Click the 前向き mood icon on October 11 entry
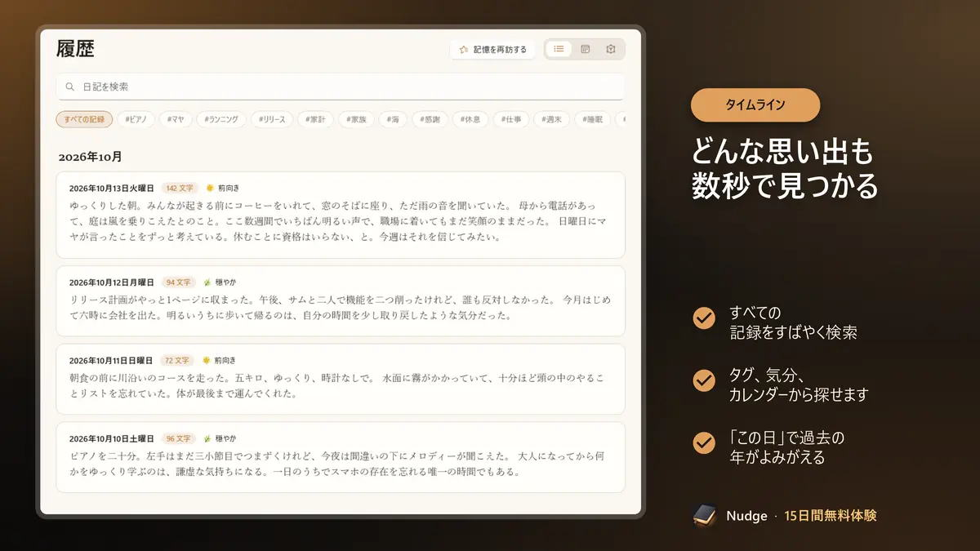 207,360
